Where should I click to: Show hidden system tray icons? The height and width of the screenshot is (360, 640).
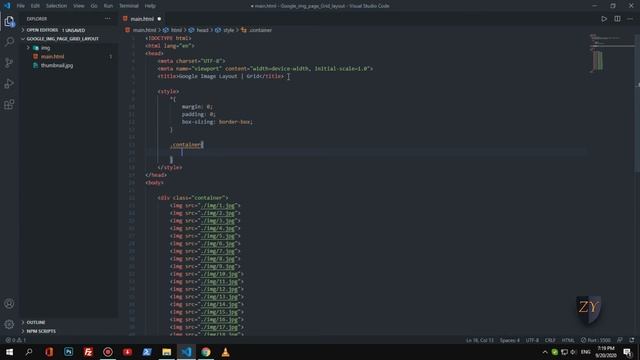pyautogui.click(x=545, y=352)
